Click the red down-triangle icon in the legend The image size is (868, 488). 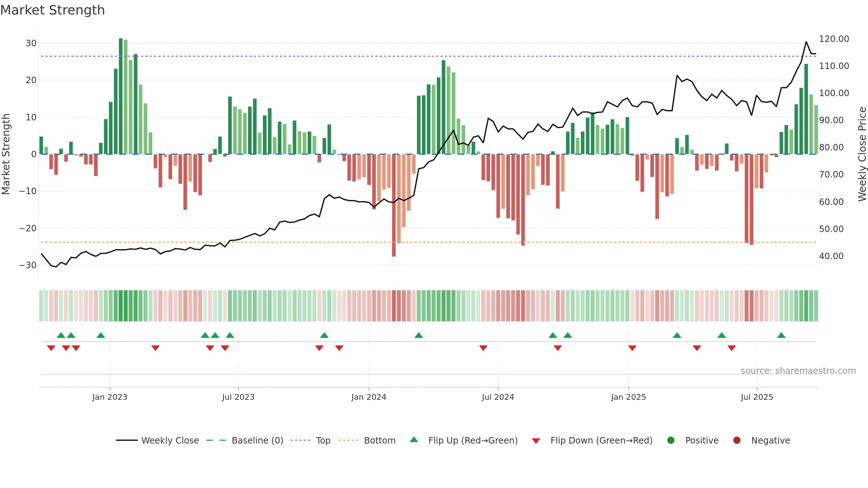pos(536,441)
